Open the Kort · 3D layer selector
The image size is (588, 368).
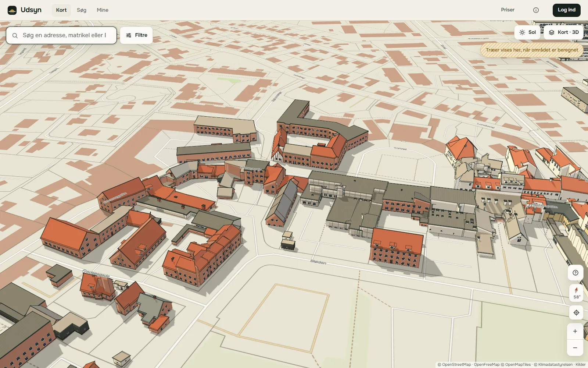point(564,32)
